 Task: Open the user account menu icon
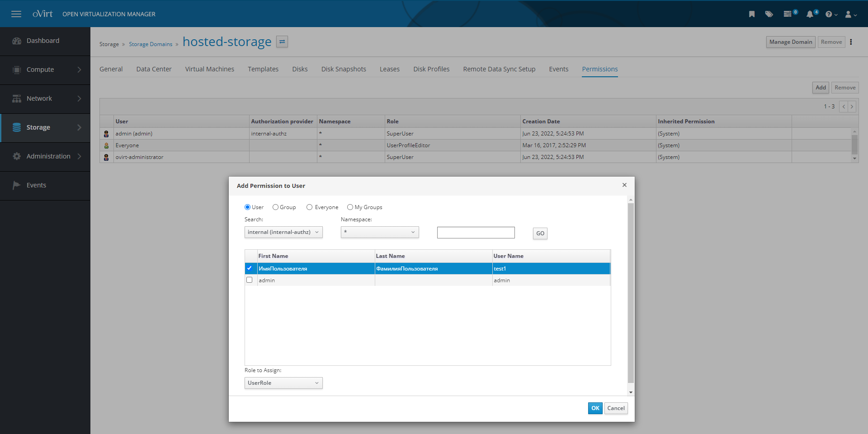850,14
